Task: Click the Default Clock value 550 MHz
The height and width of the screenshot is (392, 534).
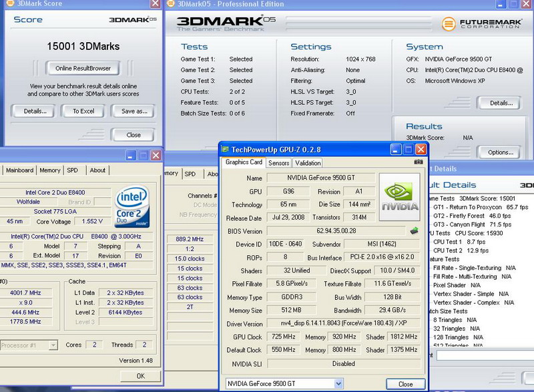Action: coord(283,349)
